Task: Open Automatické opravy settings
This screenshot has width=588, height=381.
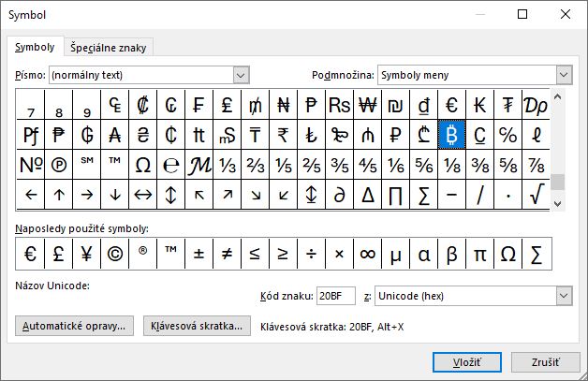Action: (75, 326)
